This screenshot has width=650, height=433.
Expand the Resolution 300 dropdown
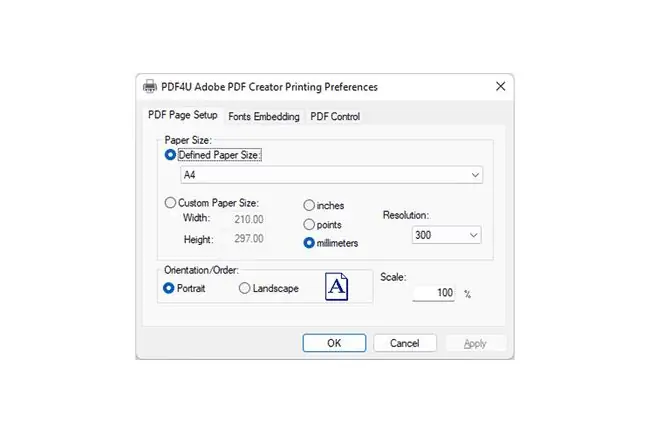coord(446,235)
